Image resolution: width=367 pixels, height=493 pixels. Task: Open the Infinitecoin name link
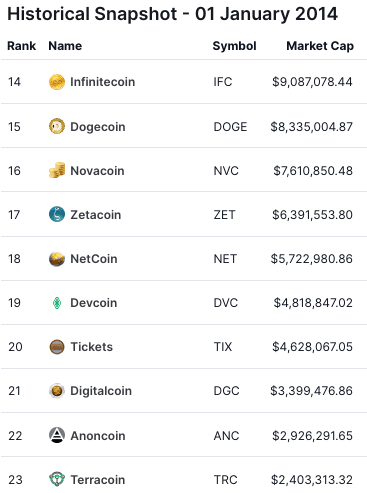[x=103, y=82]
